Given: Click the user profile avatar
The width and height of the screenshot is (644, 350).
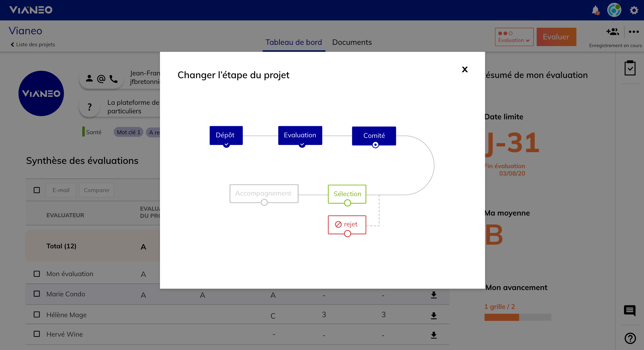Looking at the screenshot, I should (x=614, y=10).
